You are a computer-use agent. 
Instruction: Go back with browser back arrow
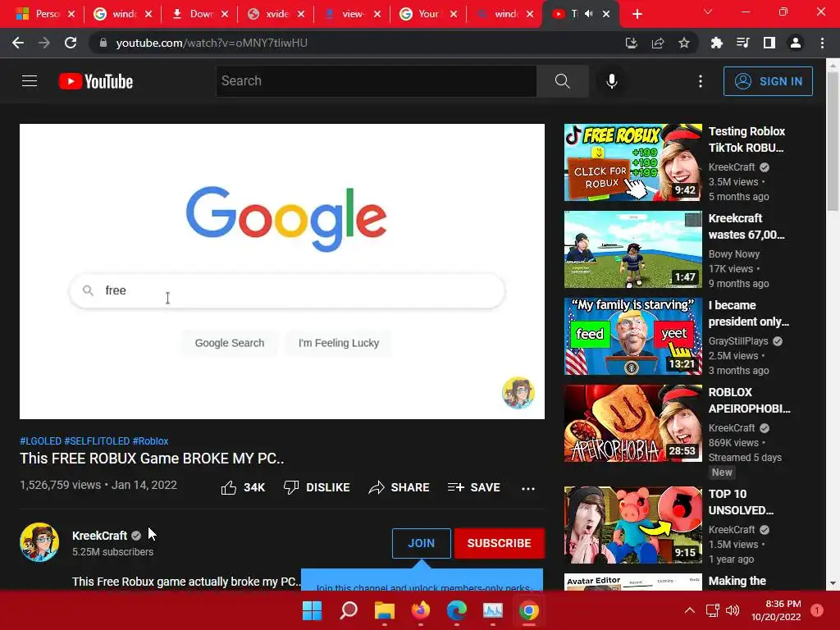(x=18, y=43)
